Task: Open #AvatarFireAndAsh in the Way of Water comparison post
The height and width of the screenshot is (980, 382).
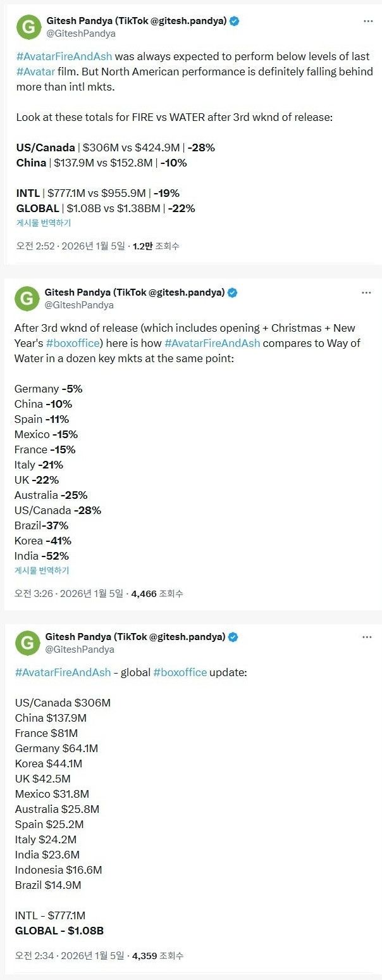Action: click(213, 343)
